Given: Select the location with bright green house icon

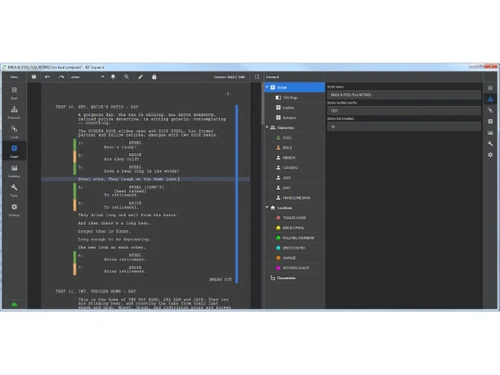Looking at the screenshot, I should coord(295,238).
